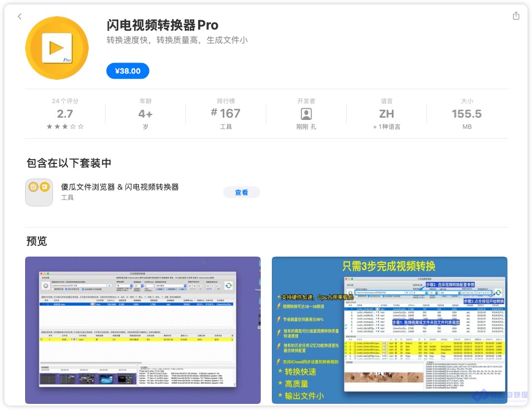This screenshot has height=410, width=532.
Task: Open the purple preview screenshot
Action: coord(143,330)
